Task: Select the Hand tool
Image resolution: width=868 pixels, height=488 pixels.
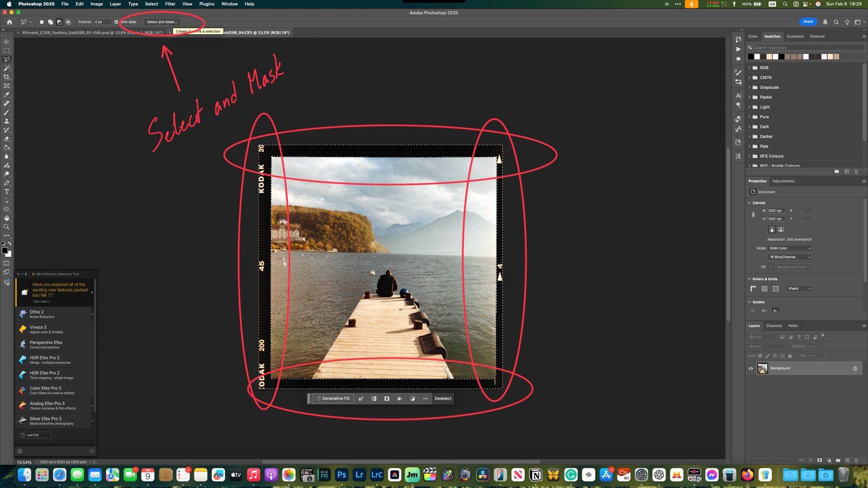Action: (6, 218)
